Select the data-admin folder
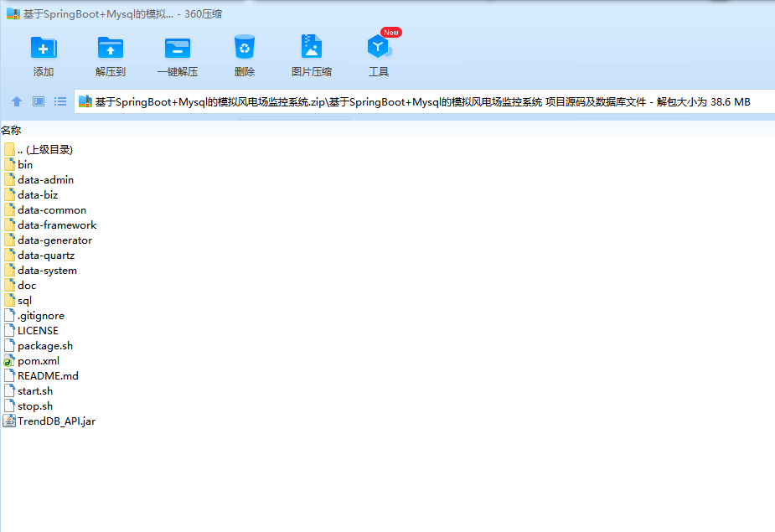The image size is (775, 532). tap(39, 180)
